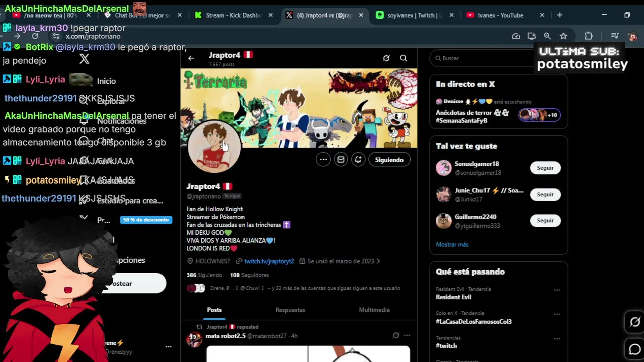
Task: Open Jraptor4's profile avatar picture
Action: (214, 147)
